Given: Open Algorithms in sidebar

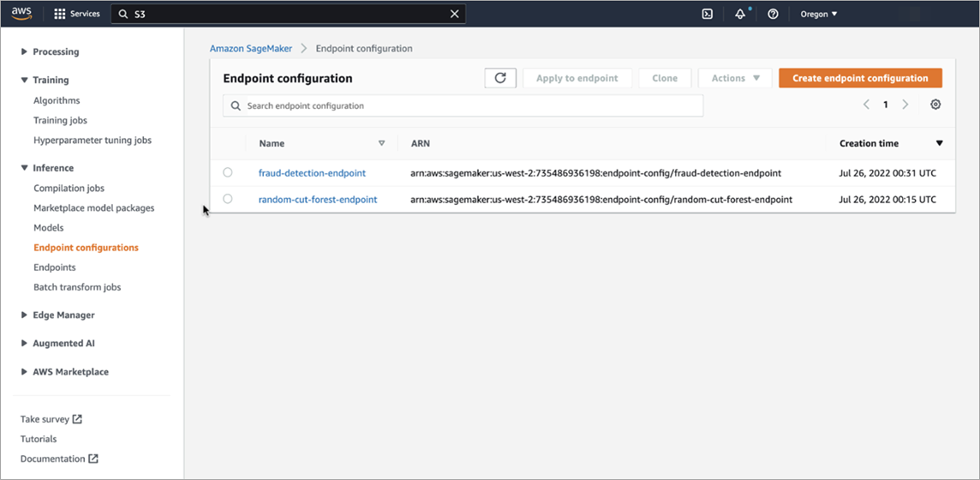Looking at the screenshot, I should pos(57,100).
